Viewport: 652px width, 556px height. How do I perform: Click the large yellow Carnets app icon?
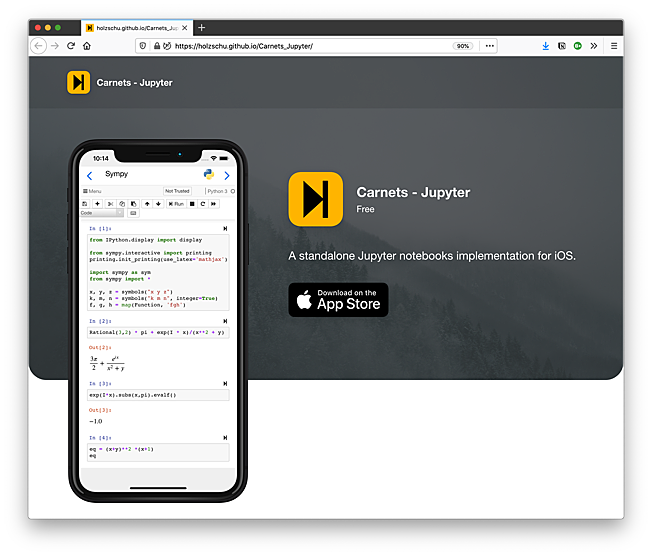pyautogui.click(x=316, y=199)
